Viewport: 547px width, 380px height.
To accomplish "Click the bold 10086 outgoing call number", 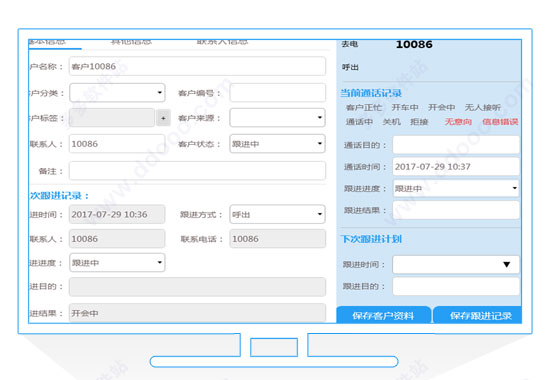I will point(414,44).
